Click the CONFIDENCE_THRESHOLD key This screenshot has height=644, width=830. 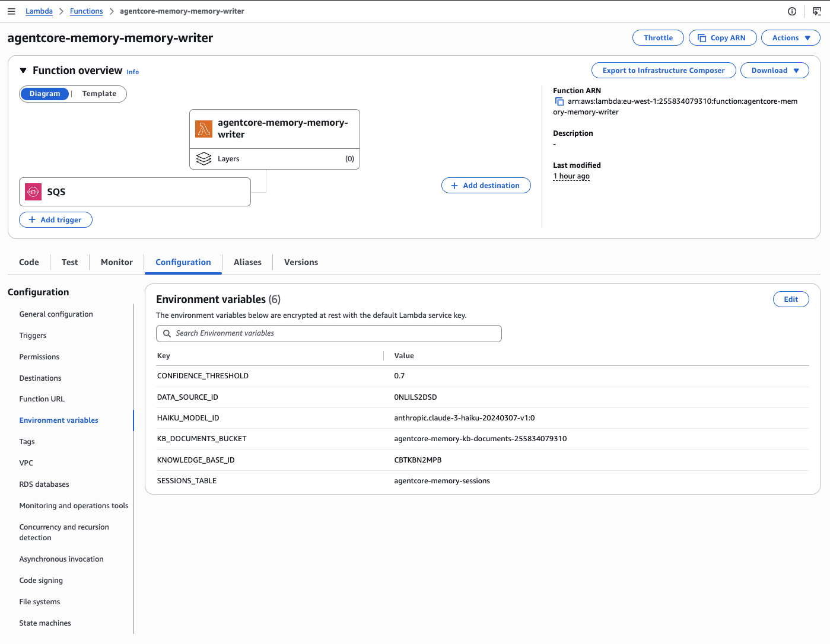coord(203,376)
